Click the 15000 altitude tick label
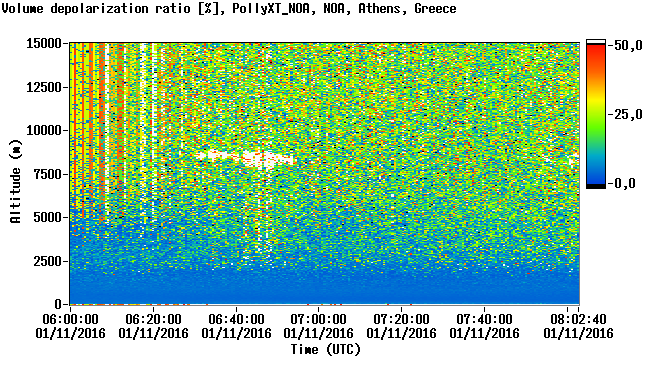This screenshot has height=389, width=665. (44, 43)
